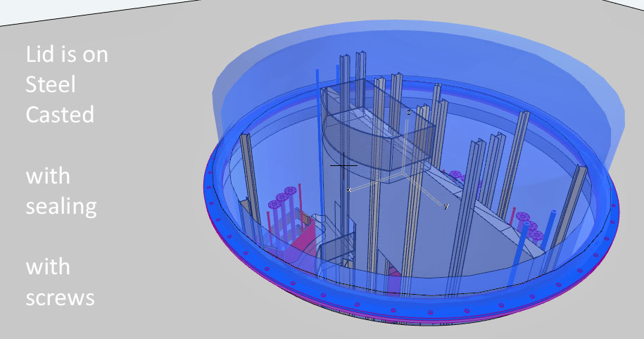Screen dimensions: 644x339
Task: Click the word "screws" in the caption
Action: click(60, 297)
